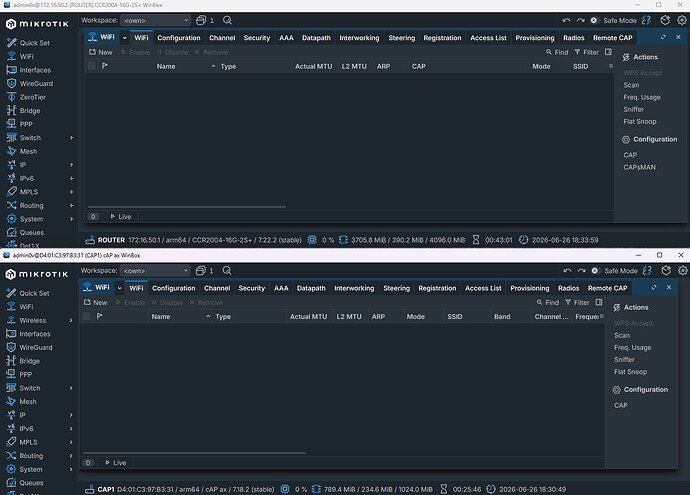Viewport: 690px width, 495px height.
Task: Toggle Live updates in CAP1 WiFi panel
Action: click(x=115, y=462)
